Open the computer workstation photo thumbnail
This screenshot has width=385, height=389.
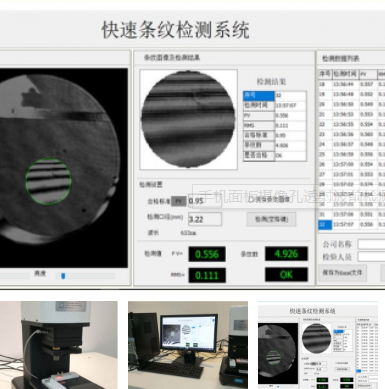pos(188,345)
